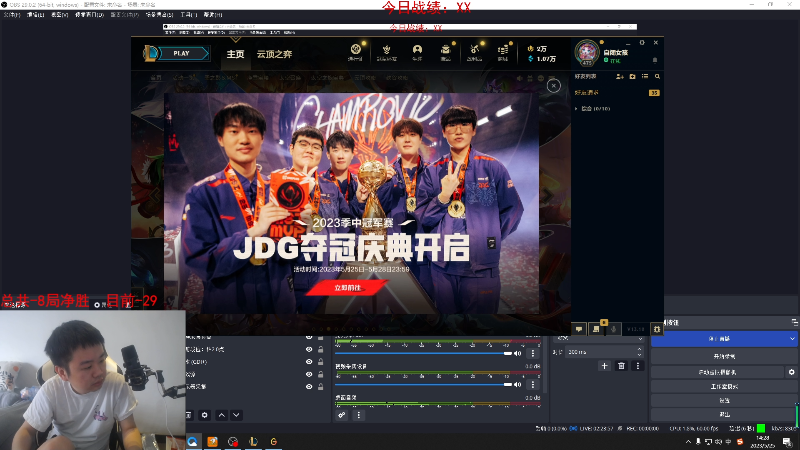Open OBS 场景集合(S) menu
Image resolution: width=800 pixels, height=450 pixels.
point(159,15)
